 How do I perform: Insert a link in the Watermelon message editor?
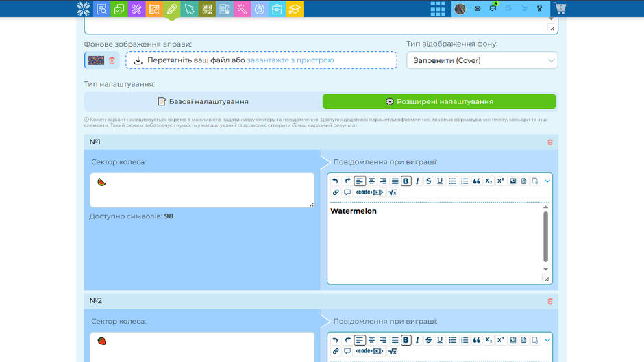click(x=336, y=192)
